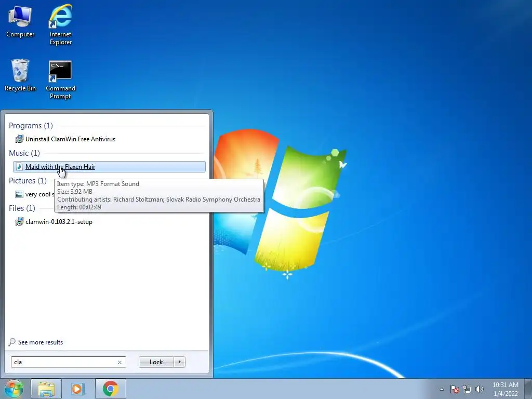Open the Recycle Bin desktop icon
Screen dimensions: 532x399
20,75
